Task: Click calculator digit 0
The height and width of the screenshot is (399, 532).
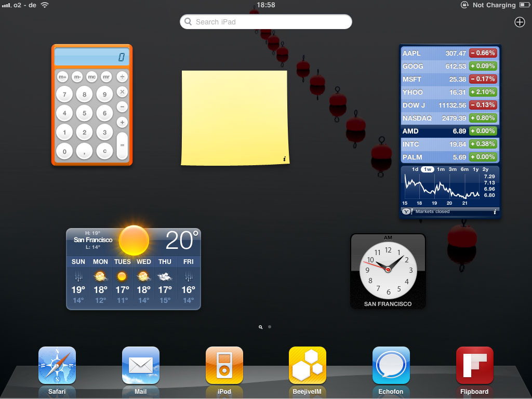Action: 64,151
